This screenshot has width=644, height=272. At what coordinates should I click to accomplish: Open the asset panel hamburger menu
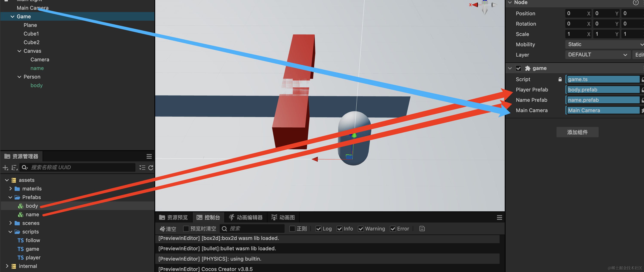pyautogui.click(x=149, y=156)
